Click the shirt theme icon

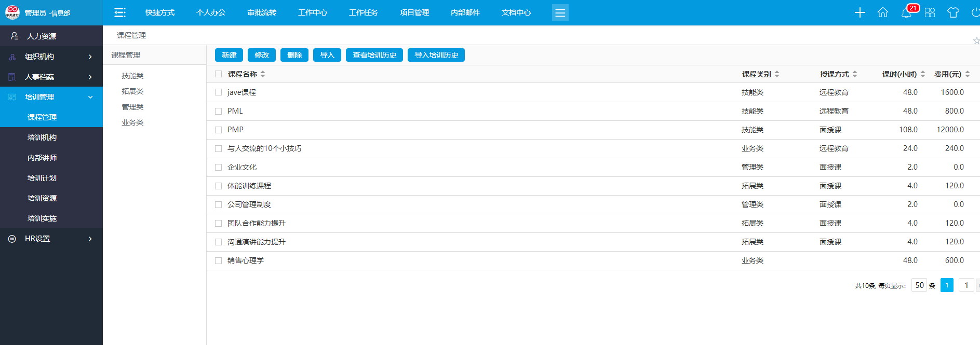point(953,12)
